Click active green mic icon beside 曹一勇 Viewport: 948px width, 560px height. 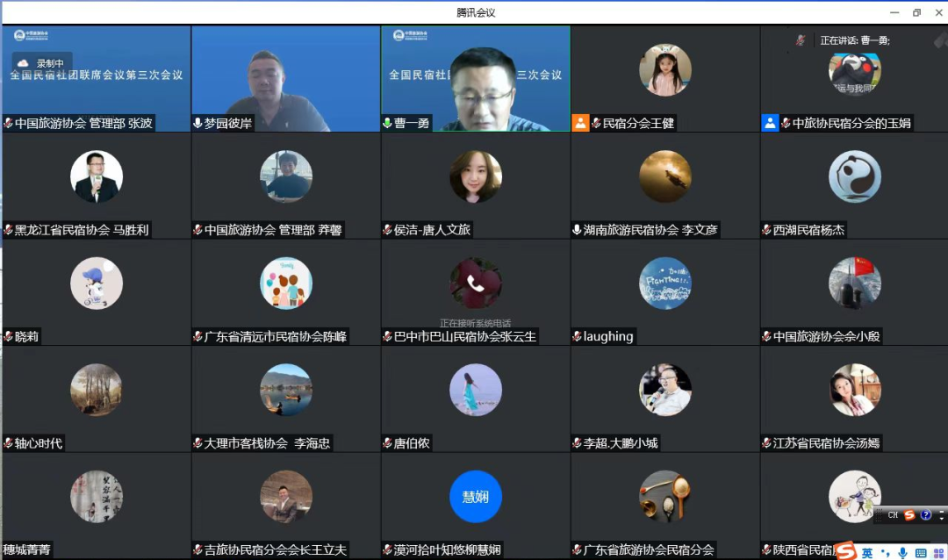tap(388, 124)
